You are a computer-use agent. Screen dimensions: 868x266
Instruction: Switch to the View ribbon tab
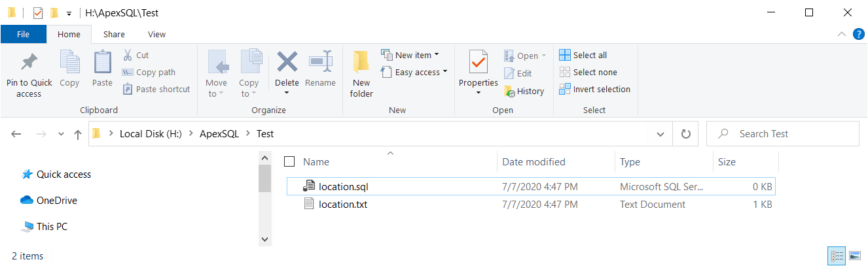(157, 34)
